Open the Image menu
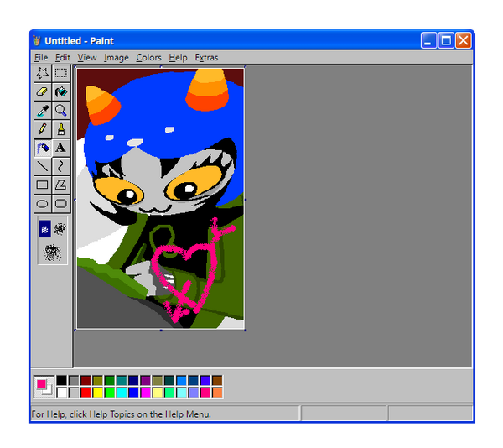Viewport: 503px width, 448px height. (117, 58)
